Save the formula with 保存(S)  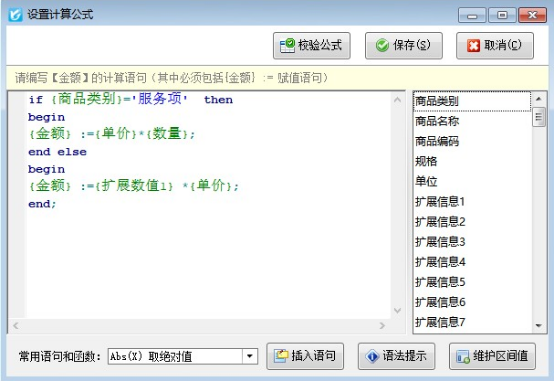[x=403, y=46]
